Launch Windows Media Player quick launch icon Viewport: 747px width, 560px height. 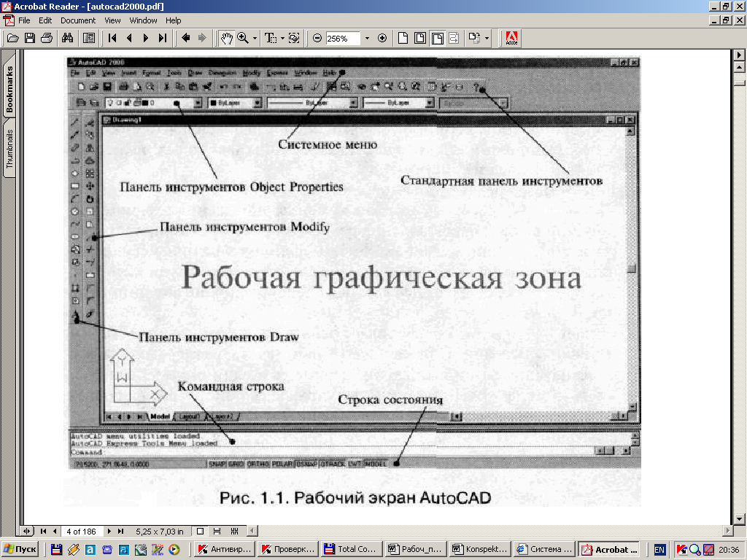[x=174, y=550]
